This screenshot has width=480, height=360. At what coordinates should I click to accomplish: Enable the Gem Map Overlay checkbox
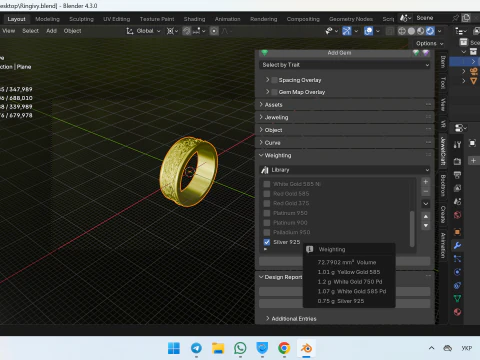[x=275, y=92]
